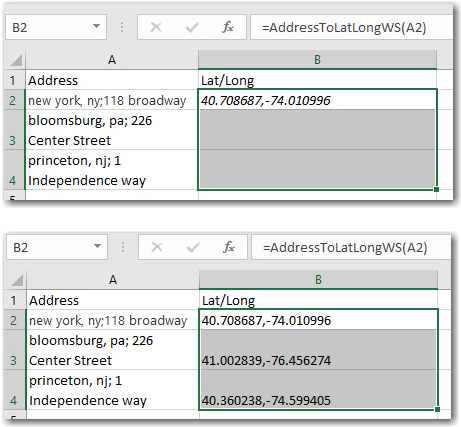461x427 pixels.
Task: Click the top formula bar with AddressToLatLongWS
Action: click(351, 27)
